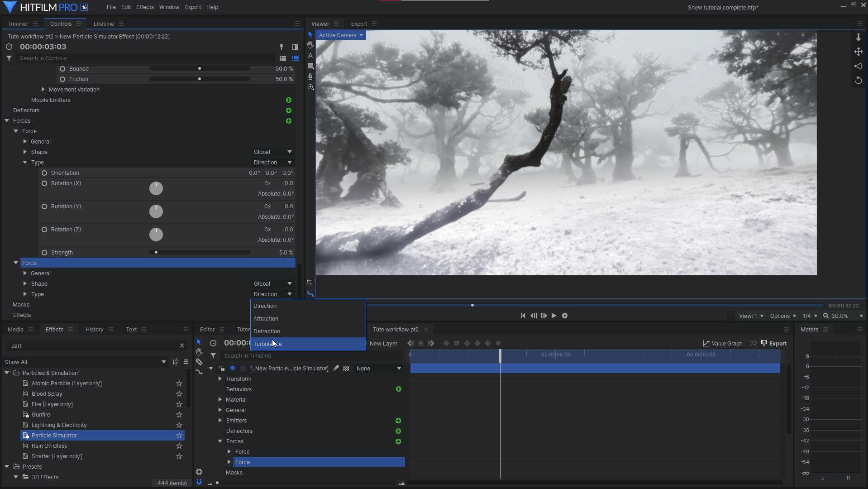The width and height of the screenshot is (868, 489).
Task: Open the Effects menu
Action: tap(145, 7)
